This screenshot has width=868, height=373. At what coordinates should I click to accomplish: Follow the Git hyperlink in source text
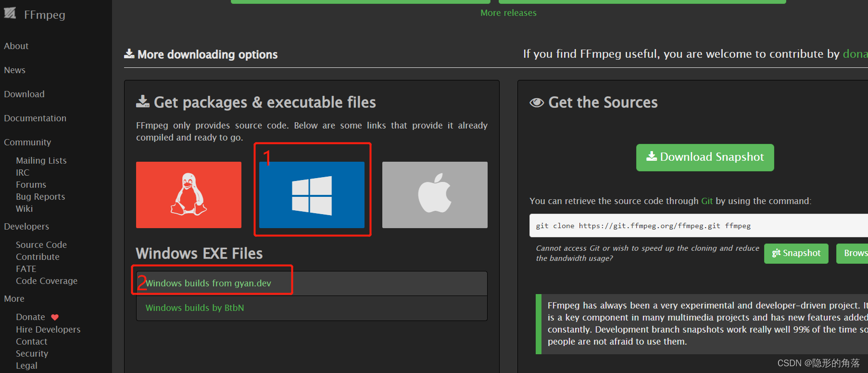[707, 201]
